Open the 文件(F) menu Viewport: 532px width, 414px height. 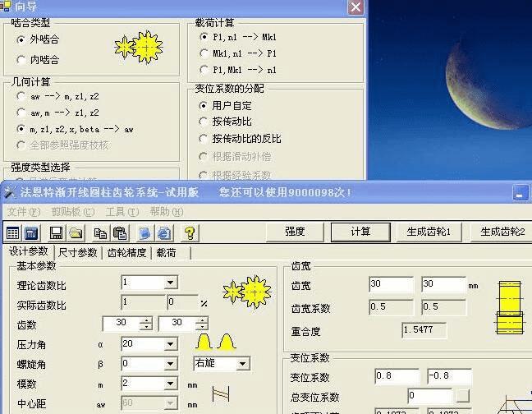click(24, 212)
